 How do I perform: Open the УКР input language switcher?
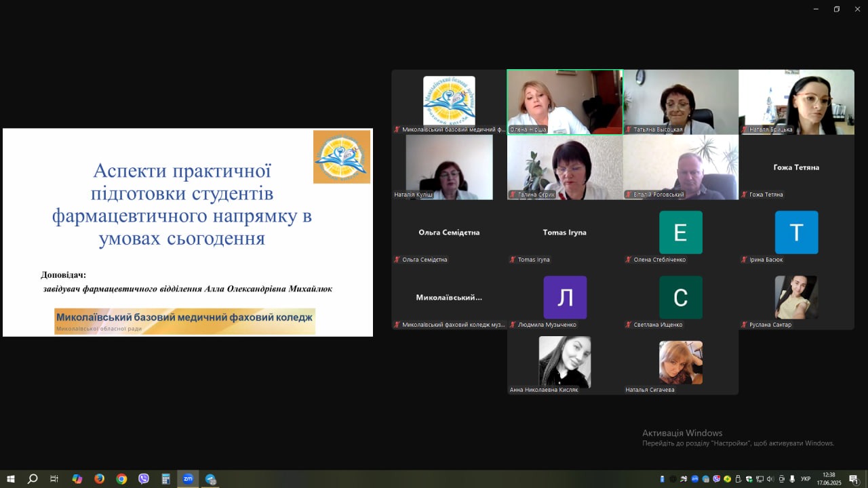coord(806,479)
